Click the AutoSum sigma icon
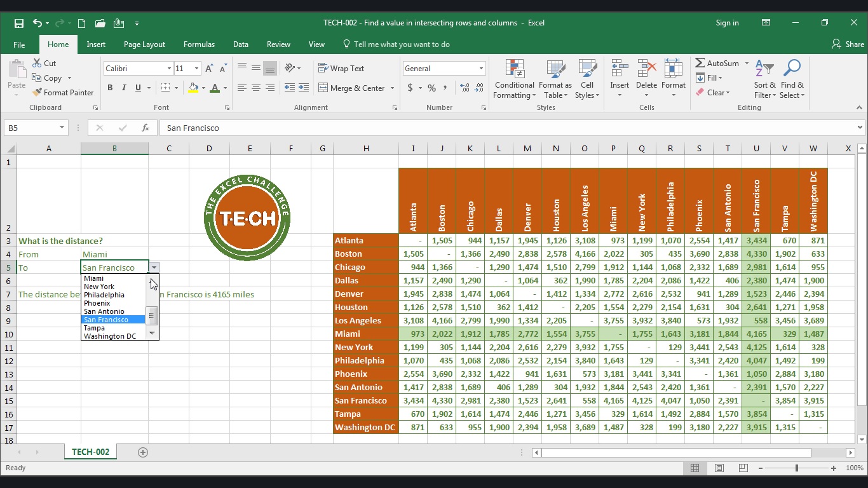Screen dimensions: 868x488 700,64
